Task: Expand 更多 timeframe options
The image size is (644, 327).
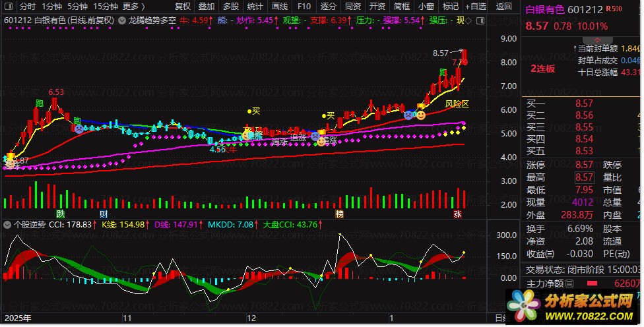Action: [134, 6]
